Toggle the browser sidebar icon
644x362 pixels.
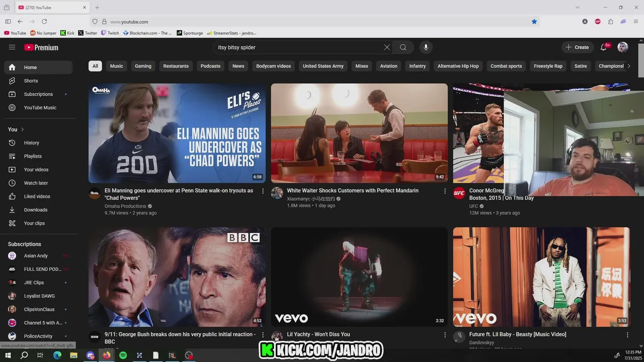click(8, 22)
